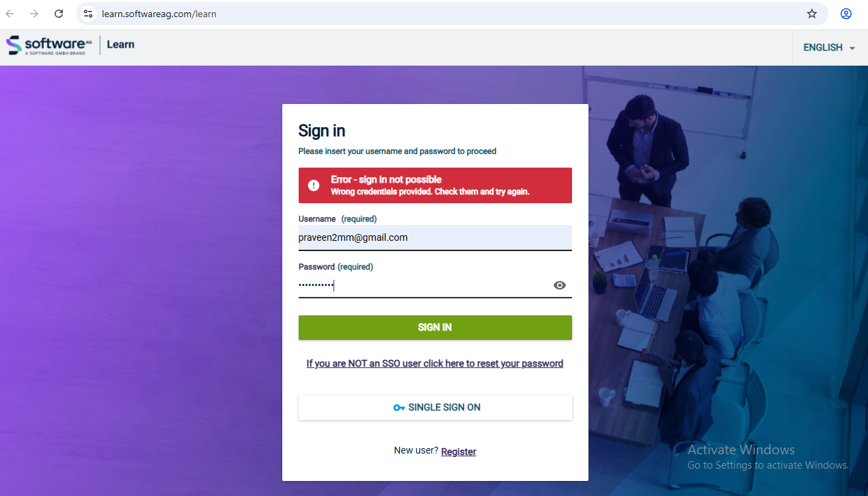Click the key icon on Single Sign On
Screen dimensions: 868x496
pyautogui.click(x=399, y=408)
